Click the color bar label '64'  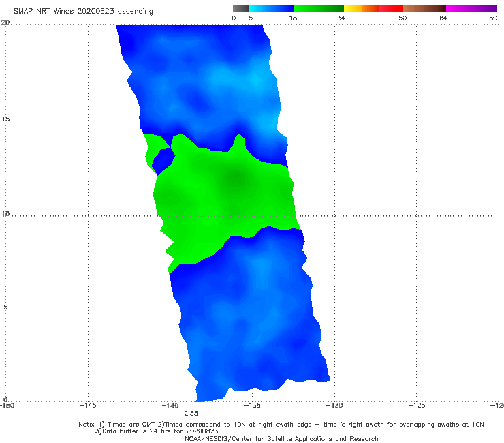pyautogui.click(x=443, y=18)
